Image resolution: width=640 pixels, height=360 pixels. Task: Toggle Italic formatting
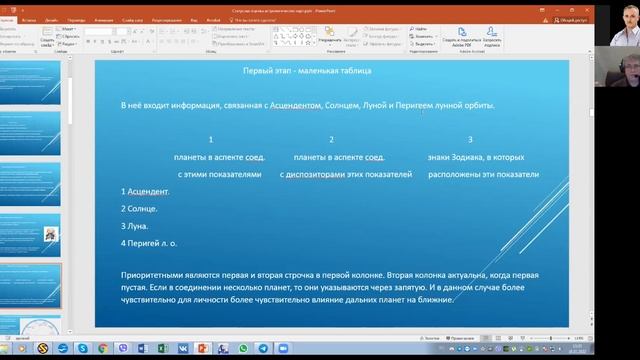pos(95,42)
